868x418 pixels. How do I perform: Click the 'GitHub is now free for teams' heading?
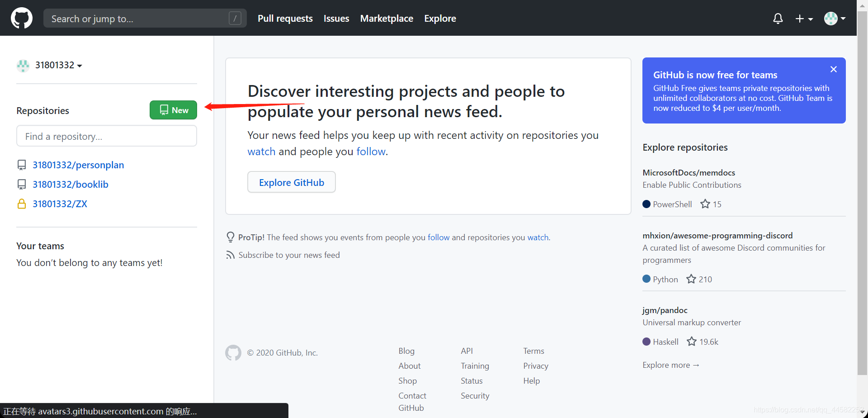715,75
